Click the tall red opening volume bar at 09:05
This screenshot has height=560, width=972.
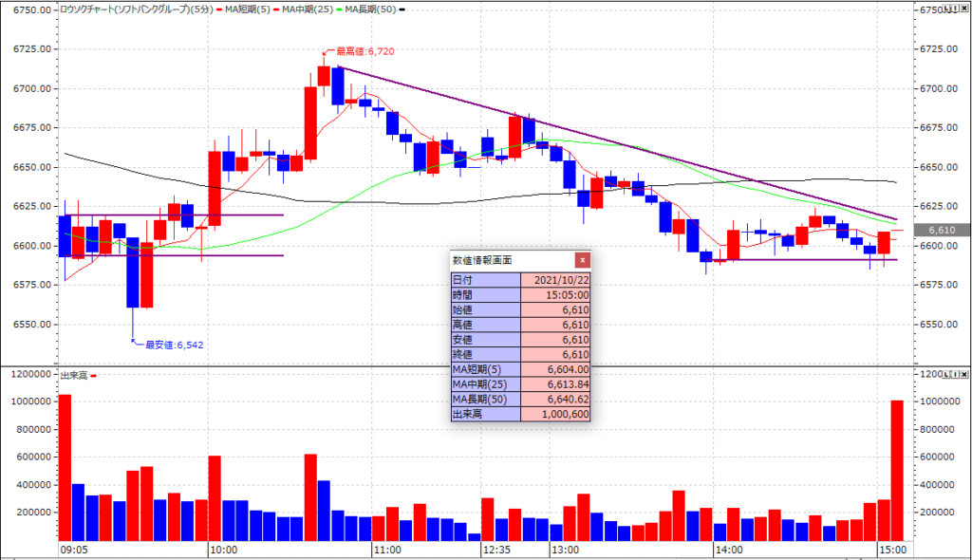65,468
